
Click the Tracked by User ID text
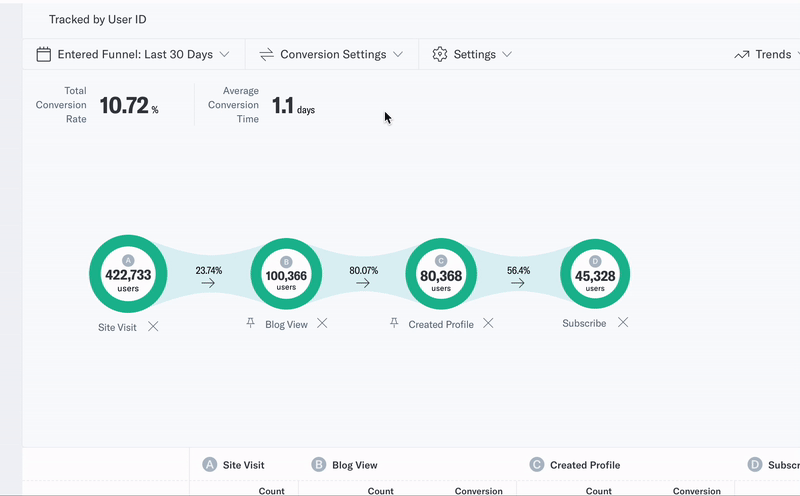[x=97, y=19]
